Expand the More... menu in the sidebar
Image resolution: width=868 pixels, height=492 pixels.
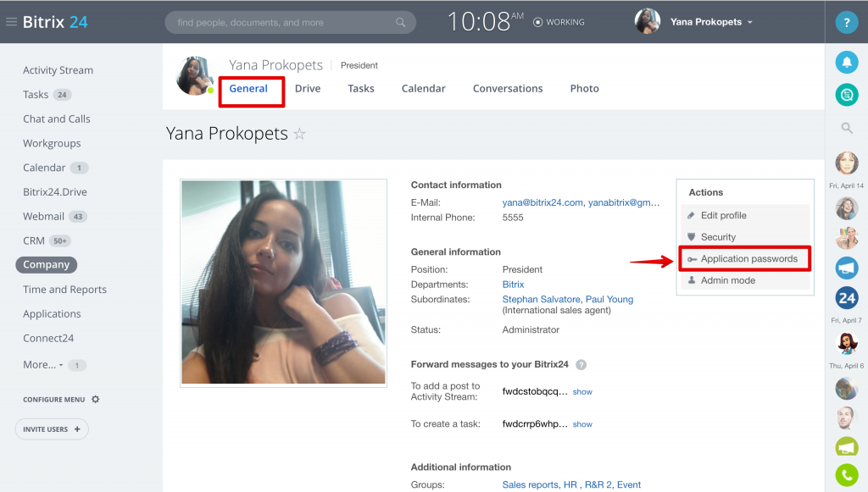coord(43,365)
